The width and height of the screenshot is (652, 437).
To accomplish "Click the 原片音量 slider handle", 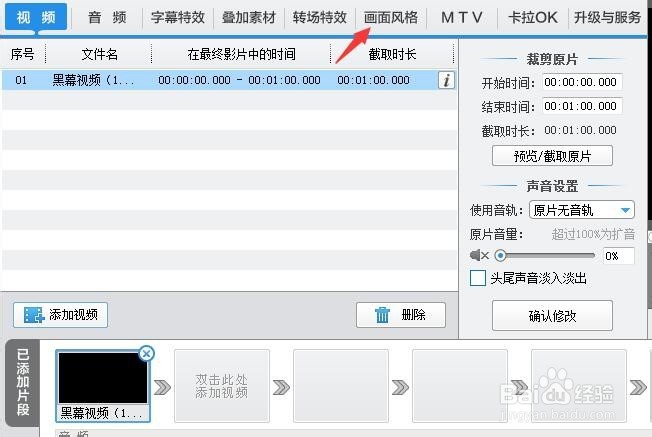I will pos(501,255).
